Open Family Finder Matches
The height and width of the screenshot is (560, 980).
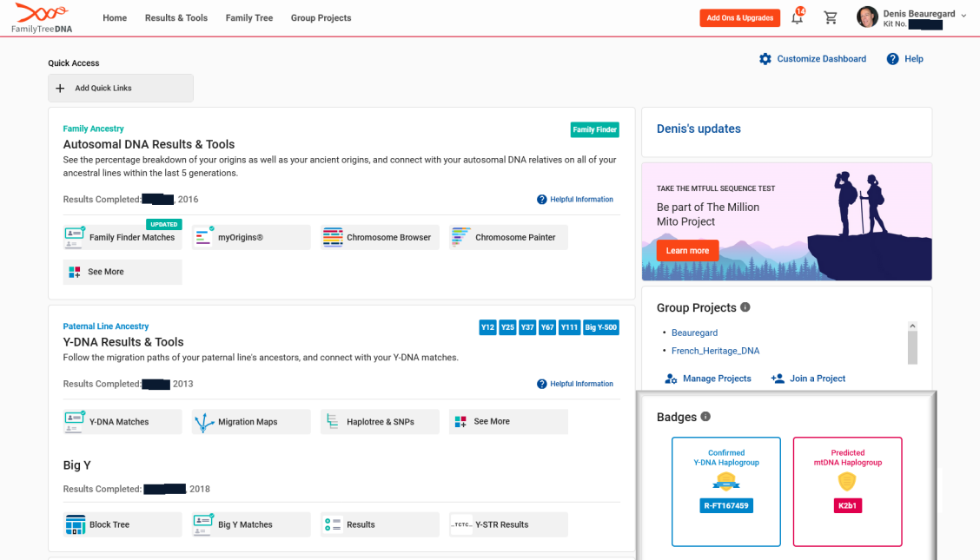pyautogui.click(x=122, y=237)
